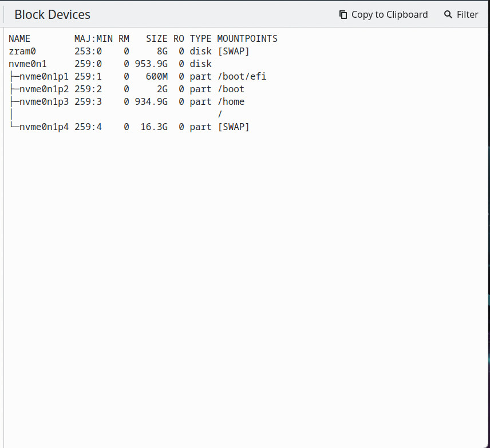
Task: Click the 953.9G disk size value
Action: click(151, 64)
